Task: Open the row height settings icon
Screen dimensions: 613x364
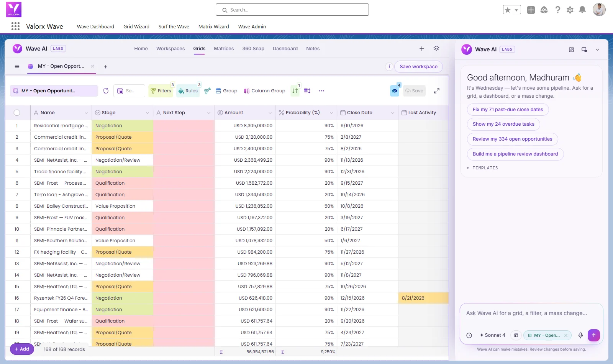Action: click(307, 91)
